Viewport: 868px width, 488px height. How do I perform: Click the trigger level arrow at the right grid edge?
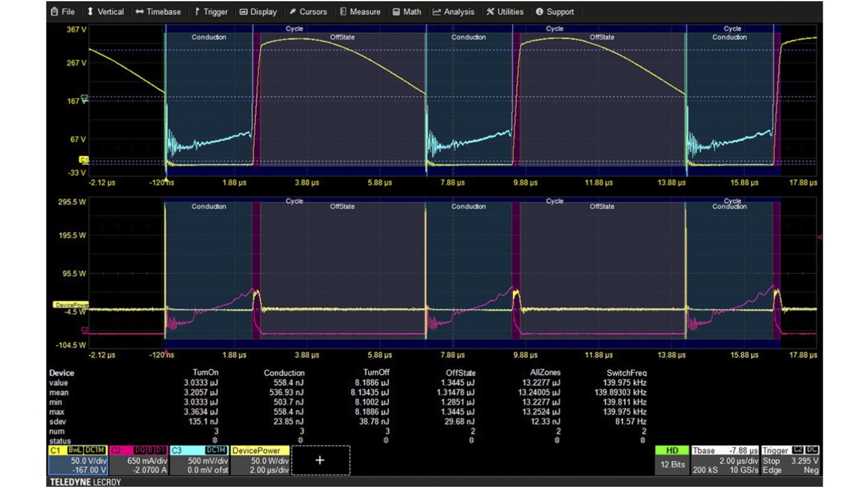click(820, 237)
